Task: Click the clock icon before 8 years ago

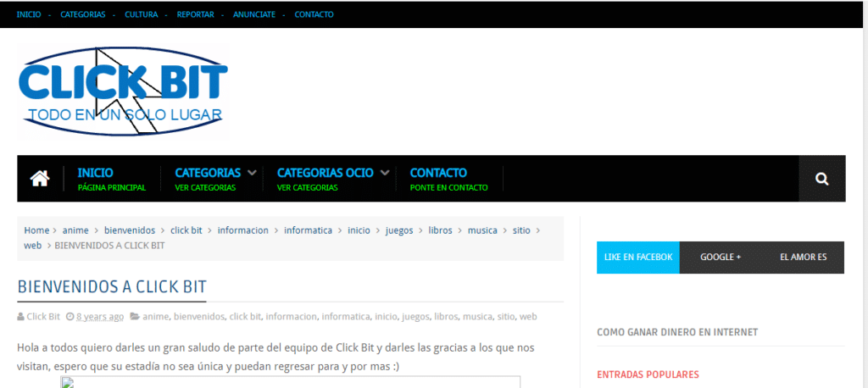Action: (70, 317)
